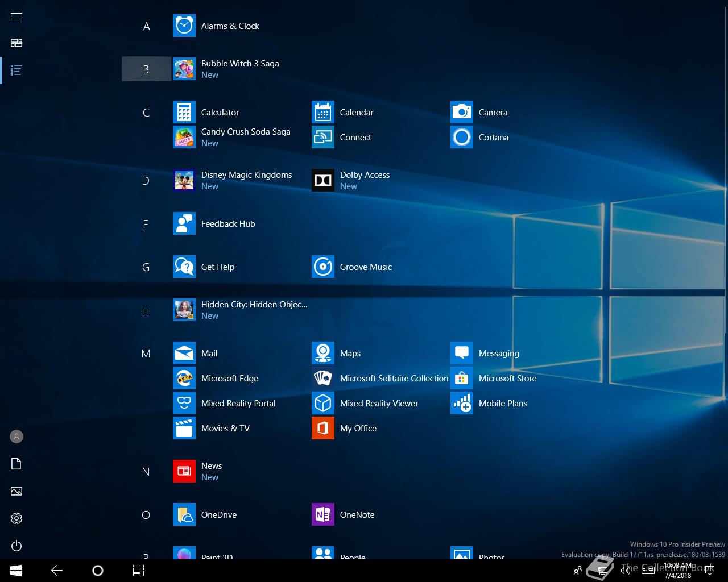Open the Get Help app icon
Viewport: 728px width, 582px height.
point(184,267)
